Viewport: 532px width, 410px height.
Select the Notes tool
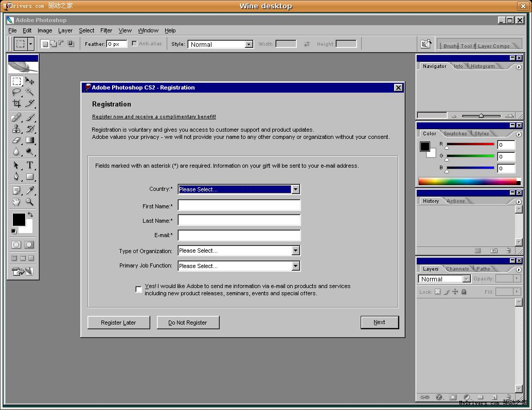point(16,190)
